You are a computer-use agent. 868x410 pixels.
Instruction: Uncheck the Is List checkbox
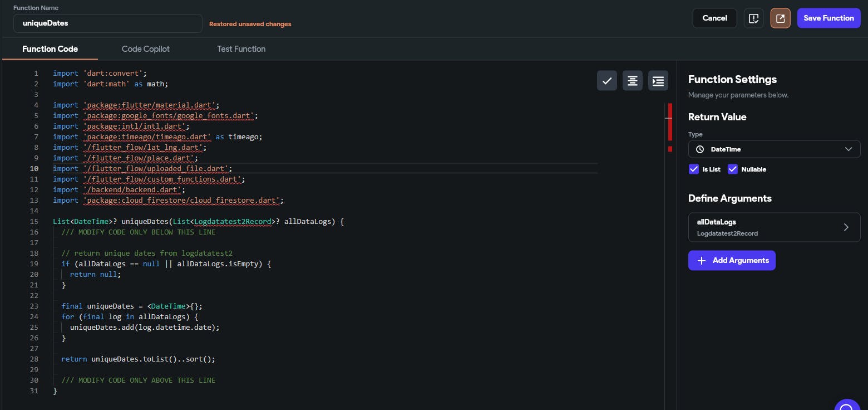(694, 169)
